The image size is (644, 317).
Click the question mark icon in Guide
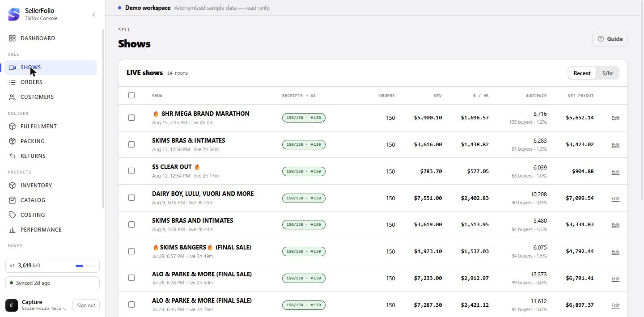click(x=601, y=39)
